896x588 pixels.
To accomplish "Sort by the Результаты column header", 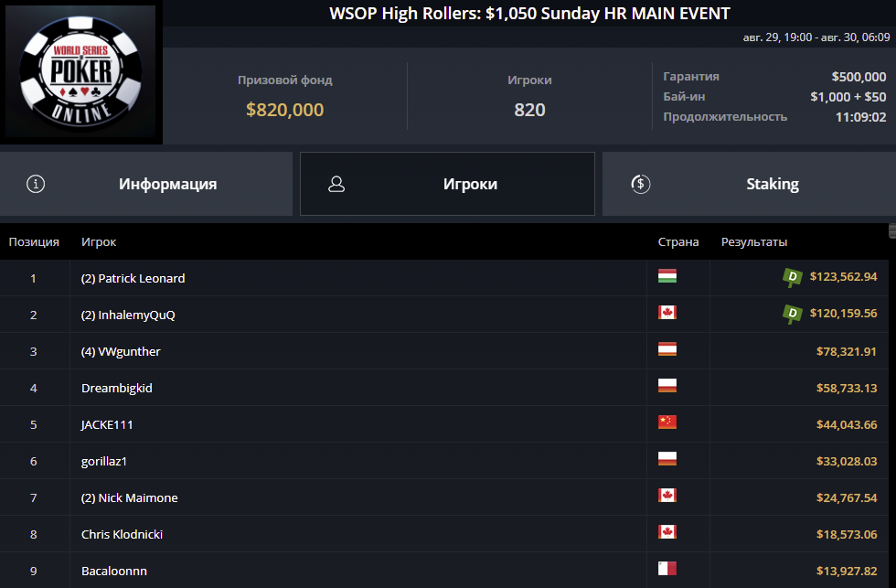I will pos(753,241).
